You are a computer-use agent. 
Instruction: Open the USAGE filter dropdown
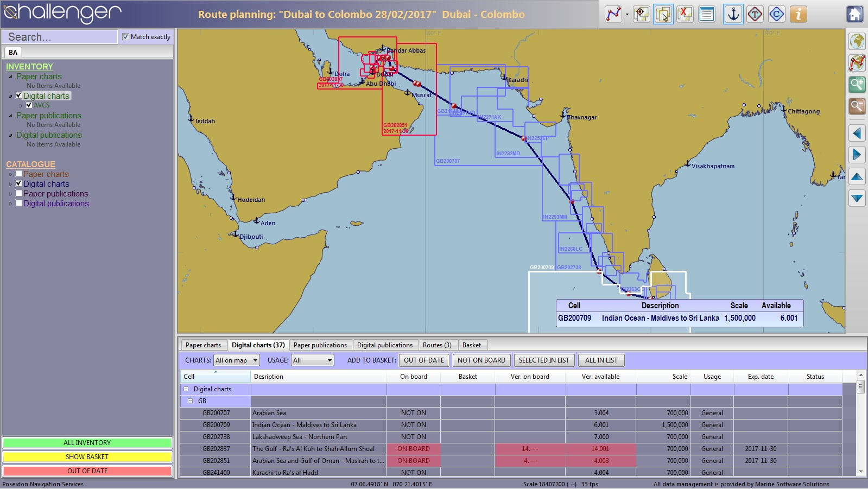click(x=312, y=360)
